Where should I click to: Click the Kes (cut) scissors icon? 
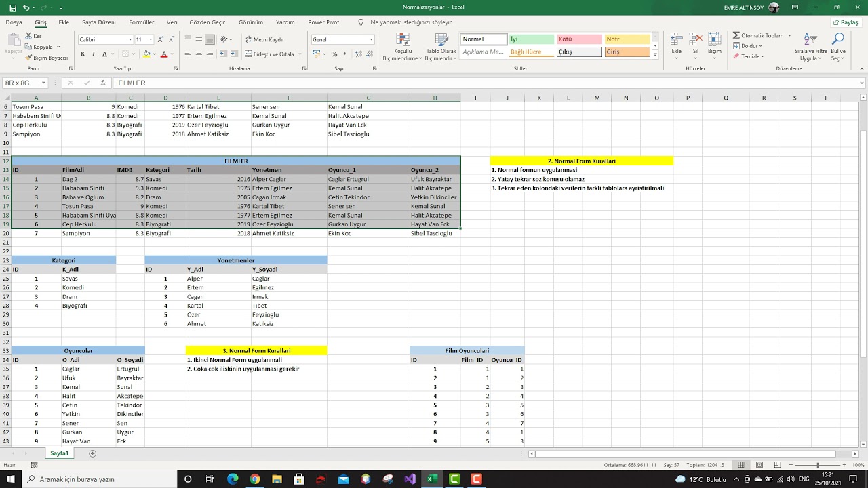pyautogui.click(x=28, y=36)
